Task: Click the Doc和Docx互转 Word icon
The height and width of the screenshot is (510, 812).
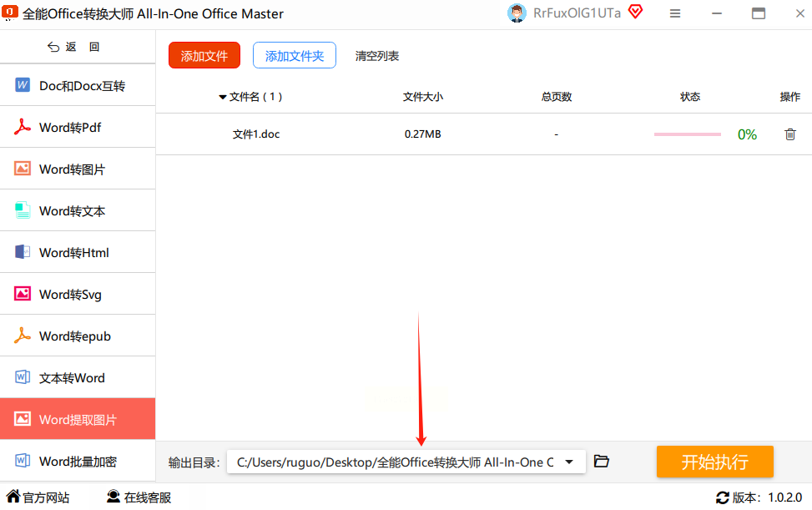Action: point(23,85)
